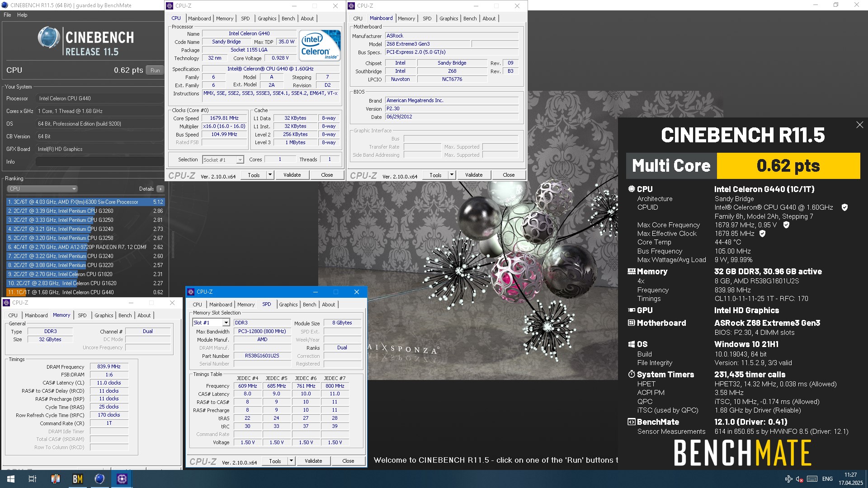Open Task View in the taskbar
Screen dimensions: 868x488
point(33,479)
